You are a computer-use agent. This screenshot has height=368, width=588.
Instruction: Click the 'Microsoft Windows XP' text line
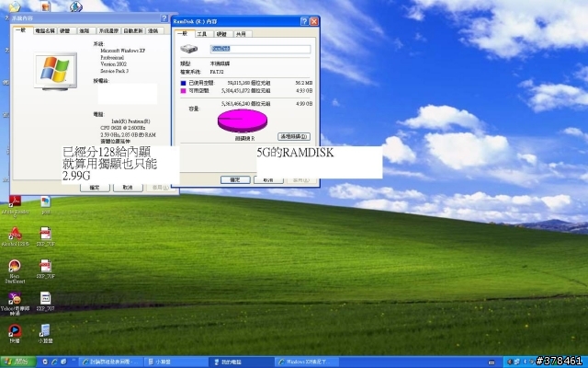(x=122, y=51)
